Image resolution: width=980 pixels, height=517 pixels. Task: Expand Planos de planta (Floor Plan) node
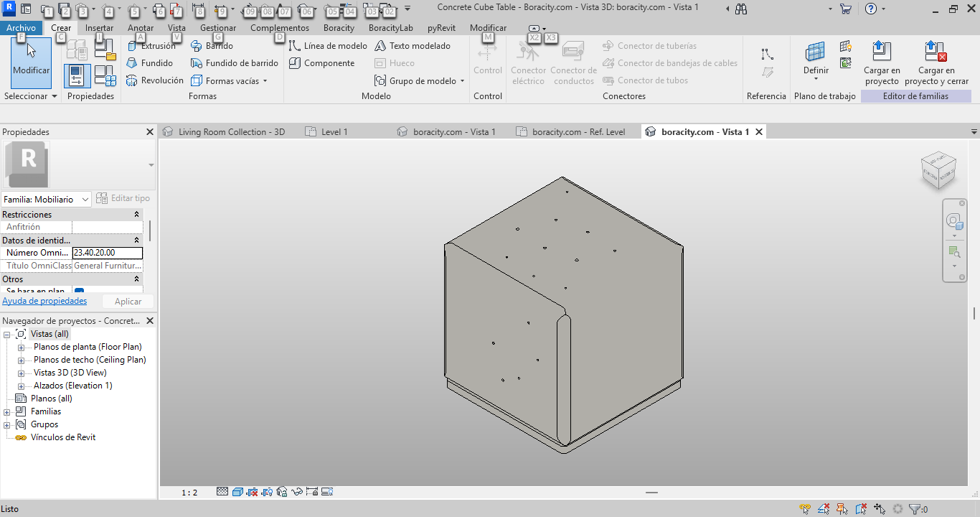pyautogui.click(x=22, y=348)
